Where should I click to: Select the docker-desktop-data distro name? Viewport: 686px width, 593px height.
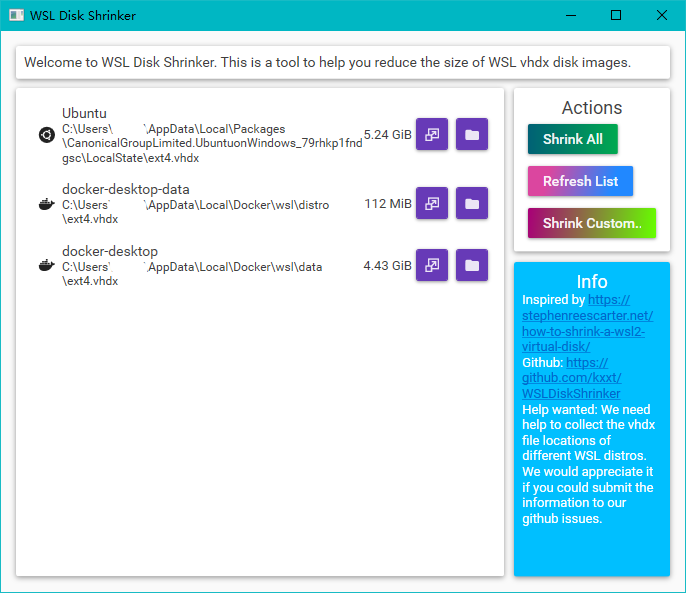click(x=126, y=189)
